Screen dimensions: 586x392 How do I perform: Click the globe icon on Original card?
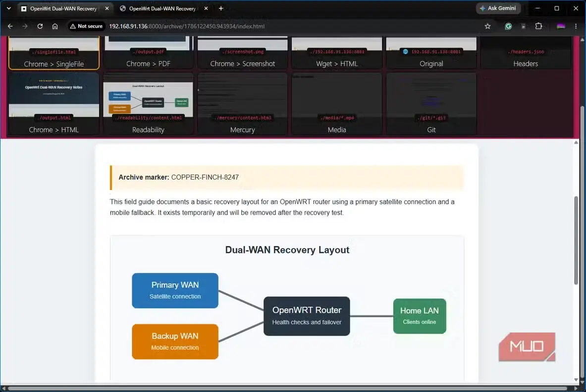pyautogui.click(x=405, y=51)
